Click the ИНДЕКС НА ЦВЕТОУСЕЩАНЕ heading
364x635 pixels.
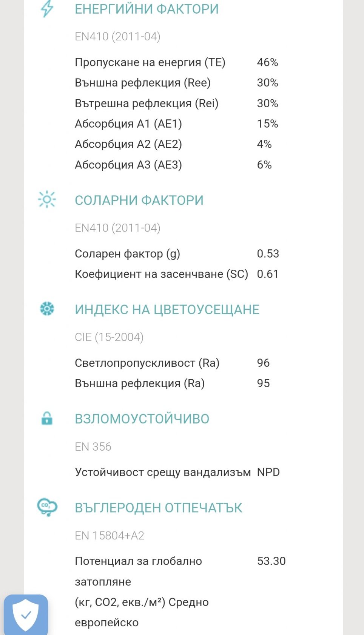point(167,309)
